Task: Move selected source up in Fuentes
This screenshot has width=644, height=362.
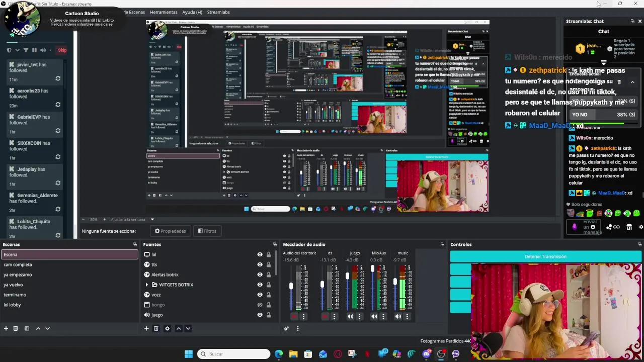Action: 179,328
